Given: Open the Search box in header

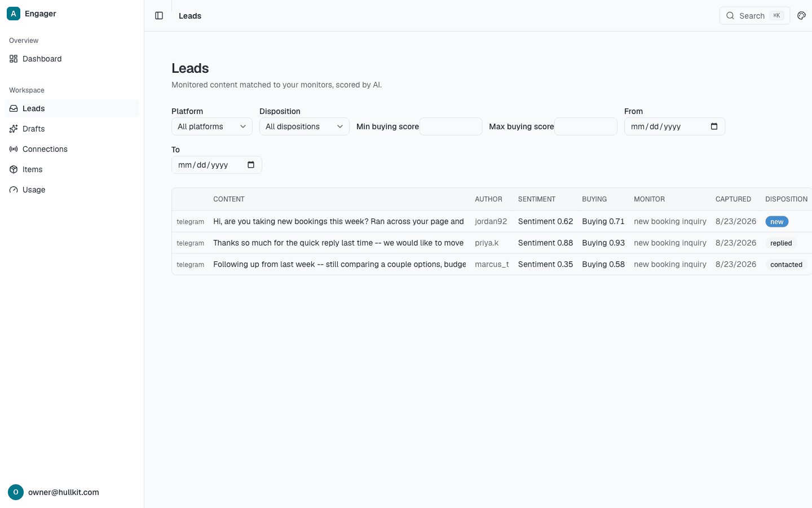Looking at the screenshot, I should (x=754, y=16).
